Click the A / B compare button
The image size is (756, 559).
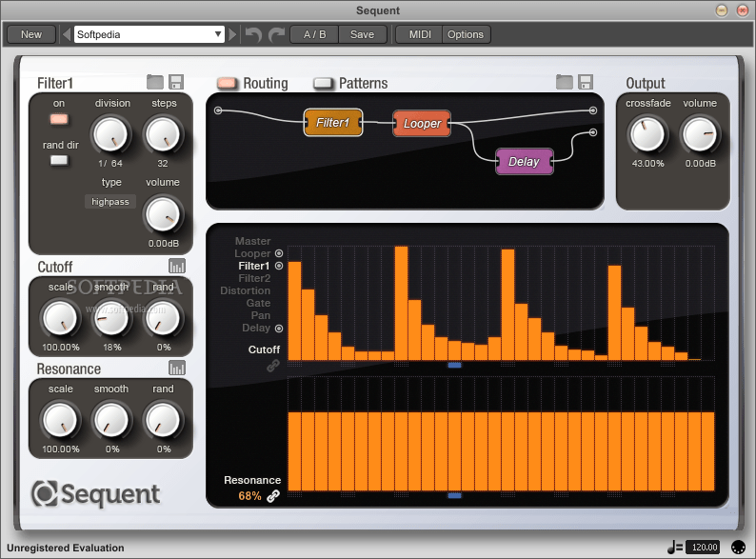pos(314,34)
